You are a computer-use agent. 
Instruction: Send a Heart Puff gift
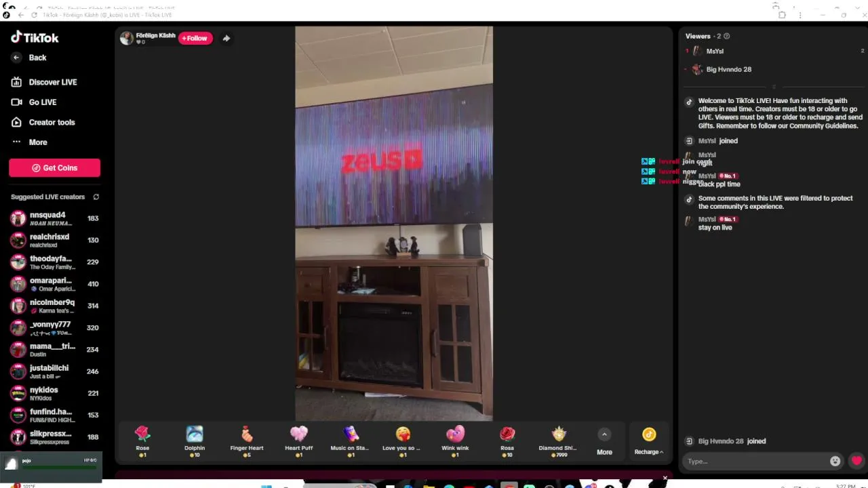(x=298, y=441)
